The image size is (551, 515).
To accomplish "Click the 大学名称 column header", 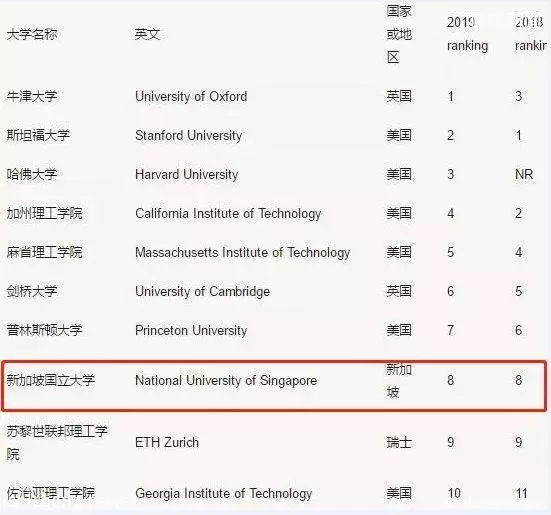I will (32, 34).
